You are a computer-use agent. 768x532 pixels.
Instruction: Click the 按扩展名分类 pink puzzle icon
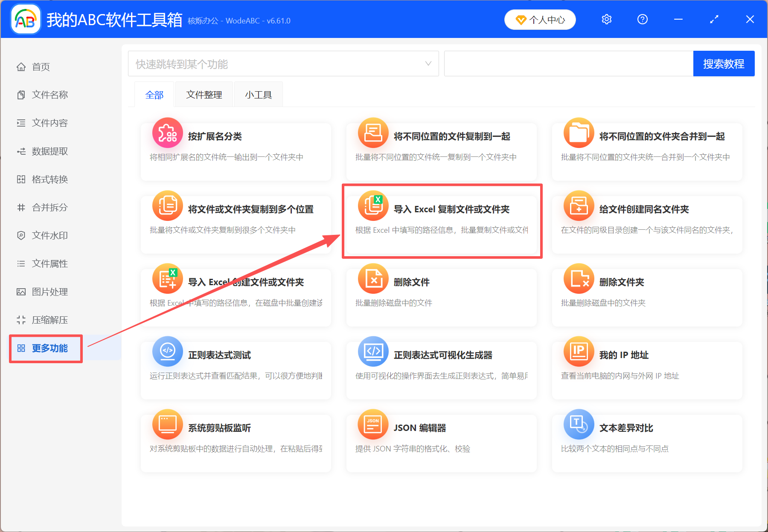click(x=167, y=133)
